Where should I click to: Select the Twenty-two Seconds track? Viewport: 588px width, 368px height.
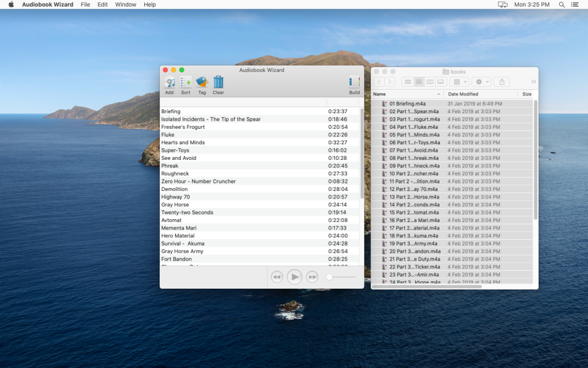(259, 213)
